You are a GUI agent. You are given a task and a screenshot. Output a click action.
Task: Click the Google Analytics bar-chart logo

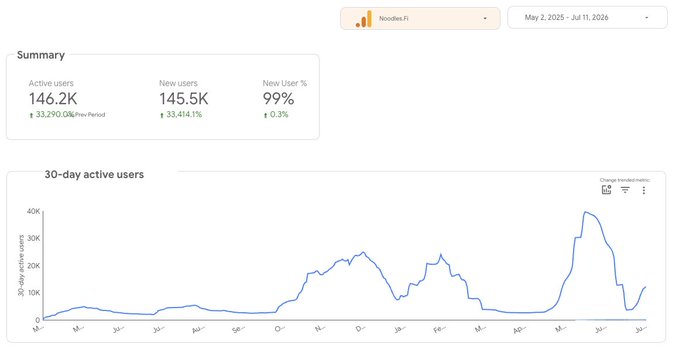point(364,19)
